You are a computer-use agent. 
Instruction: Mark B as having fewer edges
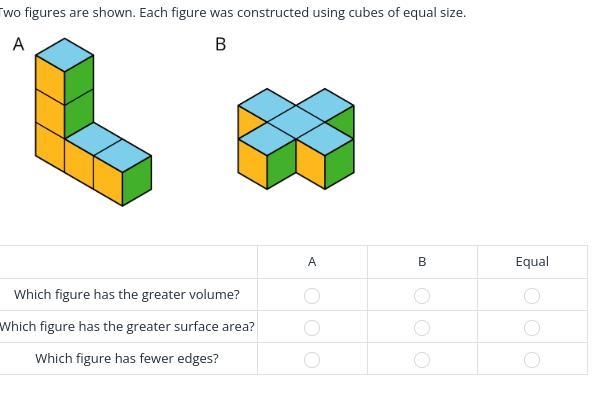tap(422, 360)
